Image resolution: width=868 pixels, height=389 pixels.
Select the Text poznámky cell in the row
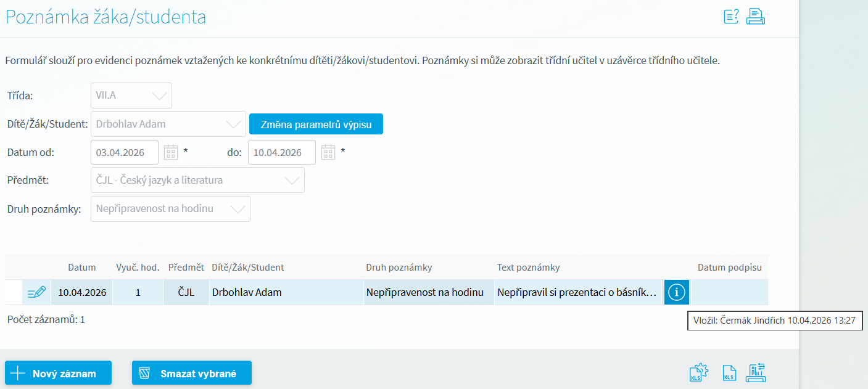coord(577,292)
